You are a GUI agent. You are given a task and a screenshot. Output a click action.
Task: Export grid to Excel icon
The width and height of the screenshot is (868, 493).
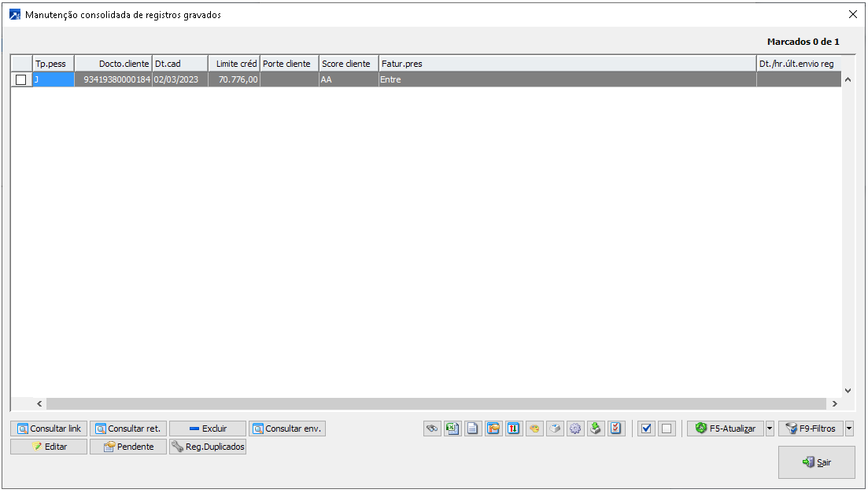pos(452,429)
